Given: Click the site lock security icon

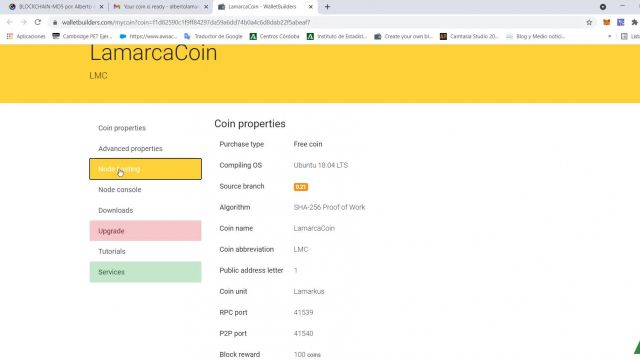Looking at the screenshot, I should pyautogui.click(x=55, y=23).
